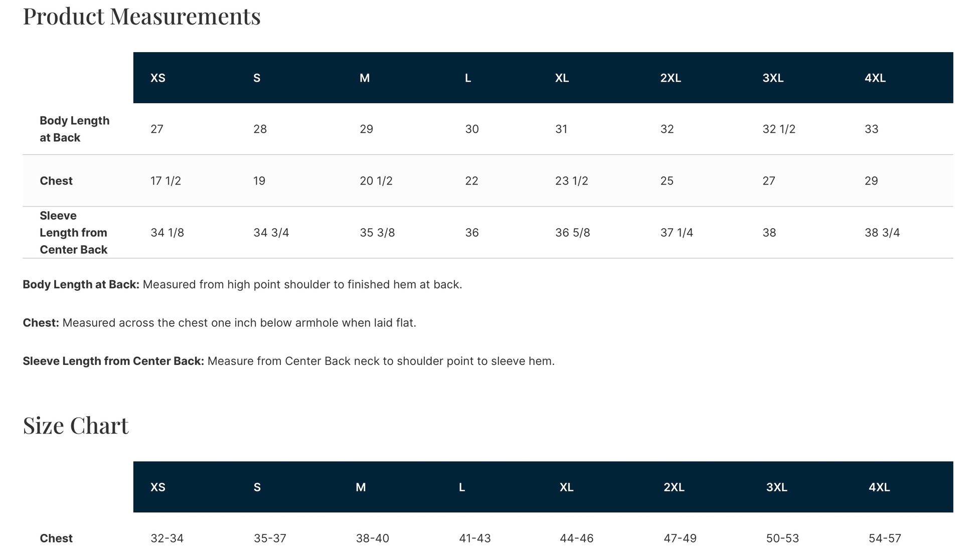
Task: Click the bold Sleeve Length from Center Back definition
Action: click(113, 361)
